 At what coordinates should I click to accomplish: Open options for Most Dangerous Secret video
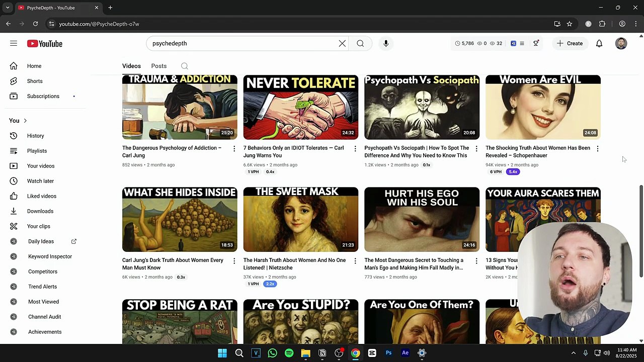pos(476,261)
